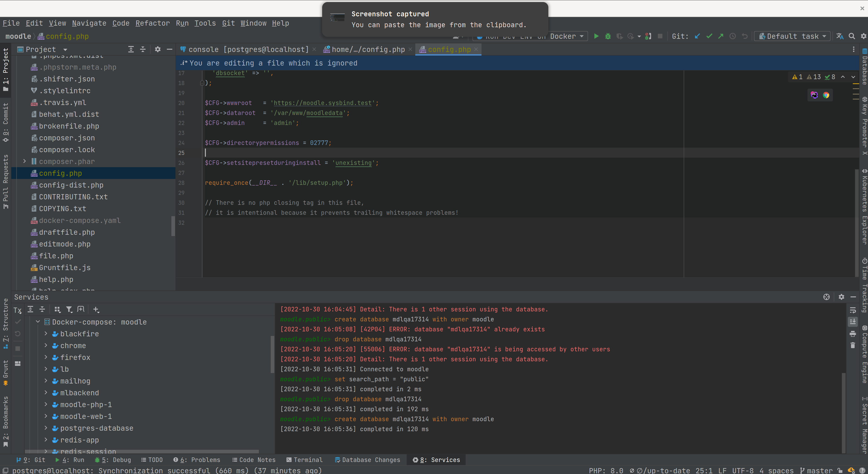Click the Git push arrow icon
The width and height of the screenshot is (868, 474).
721,36
